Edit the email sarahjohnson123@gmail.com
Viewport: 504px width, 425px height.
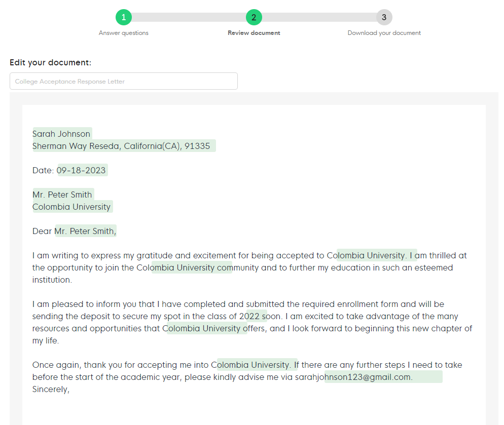click(353, 377)
